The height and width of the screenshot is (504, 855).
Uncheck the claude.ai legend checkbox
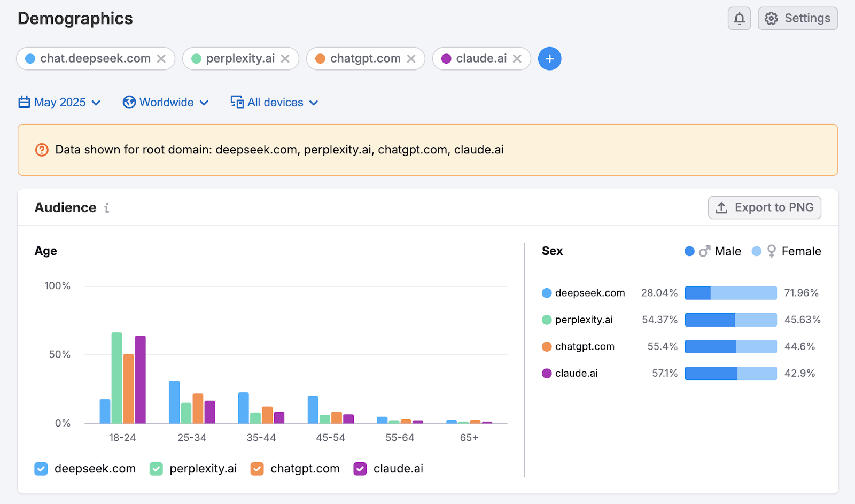tap(360, 469)
